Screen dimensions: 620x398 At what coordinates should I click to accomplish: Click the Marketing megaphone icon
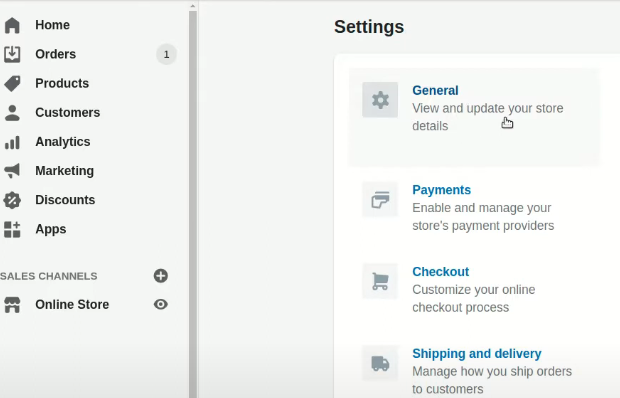point(12,171)
